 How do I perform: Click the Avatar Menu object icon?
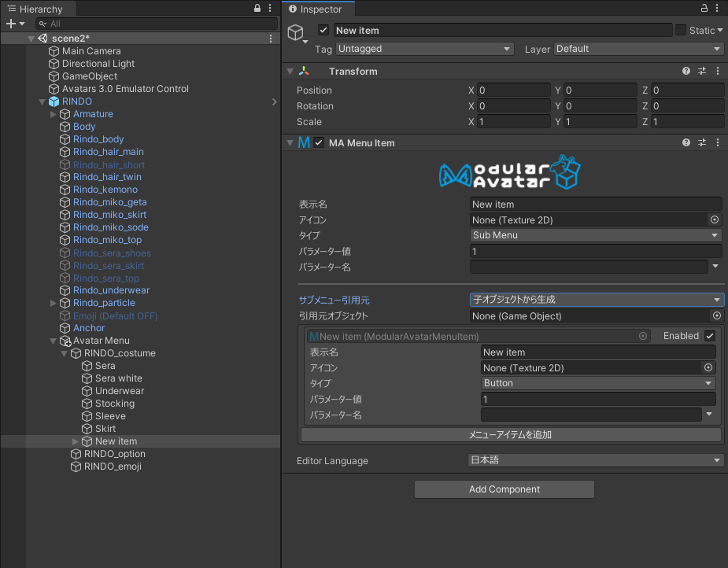tap(65, 341)
